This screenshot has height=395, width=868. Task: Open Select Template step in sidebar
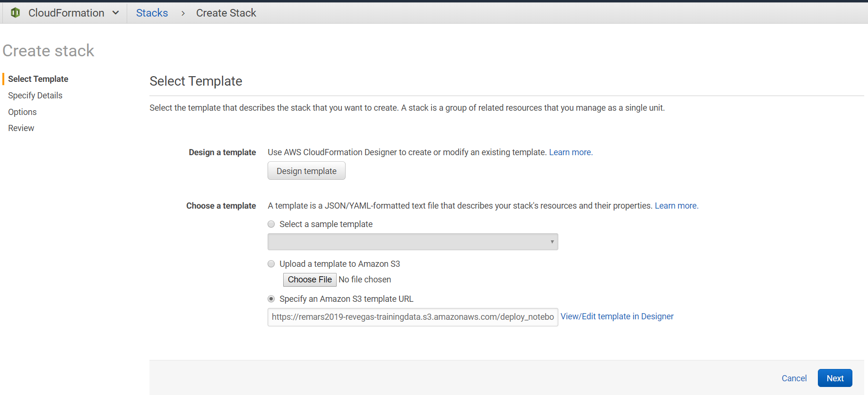coord(38,79)
